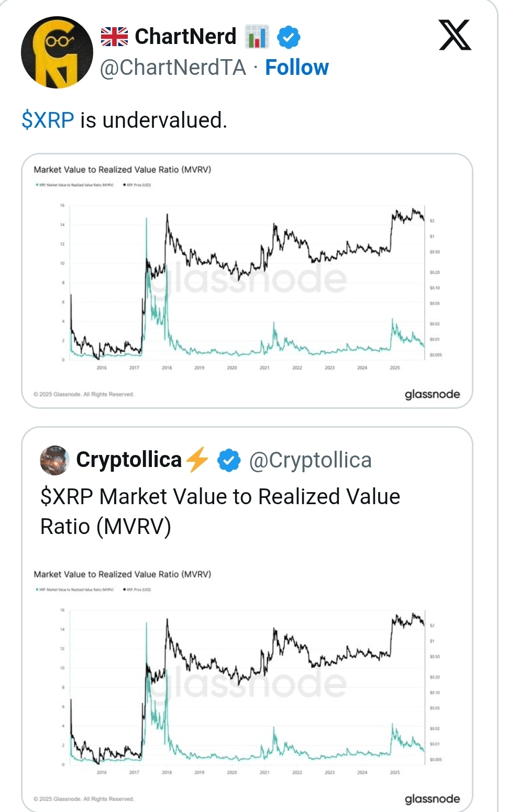
Task: Open Cryptollica's small profile avatar
Action: (x=54, y=460)
